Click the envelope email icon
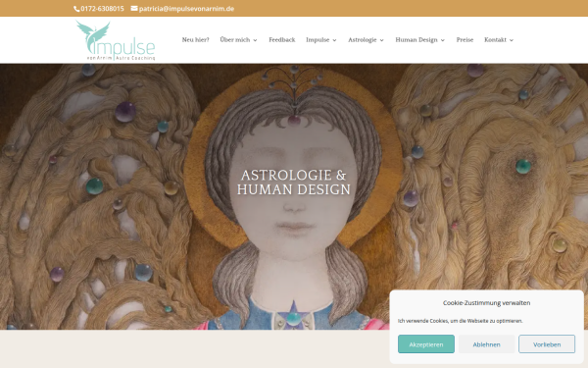Viewport: 588px width, 368px height. pyautogui.click(x=134, y=8)
